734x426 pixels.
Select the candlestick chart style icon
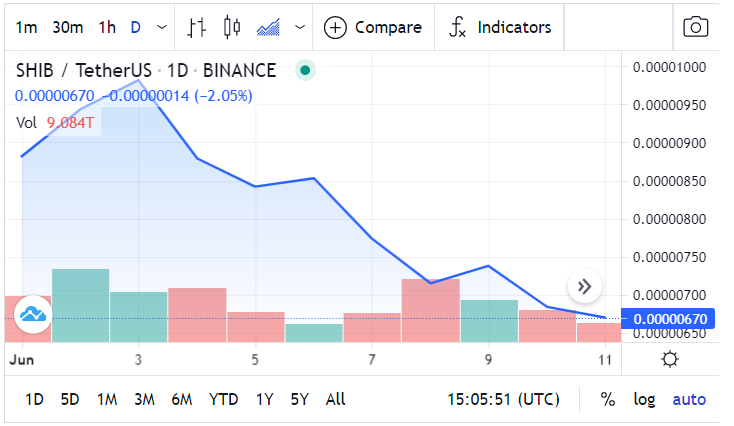pos(232,27)
